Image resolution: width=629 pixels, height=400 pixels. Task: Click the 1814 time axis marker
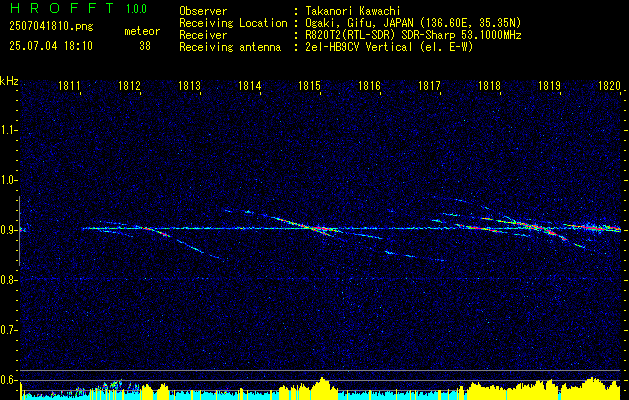pos(250,85)
